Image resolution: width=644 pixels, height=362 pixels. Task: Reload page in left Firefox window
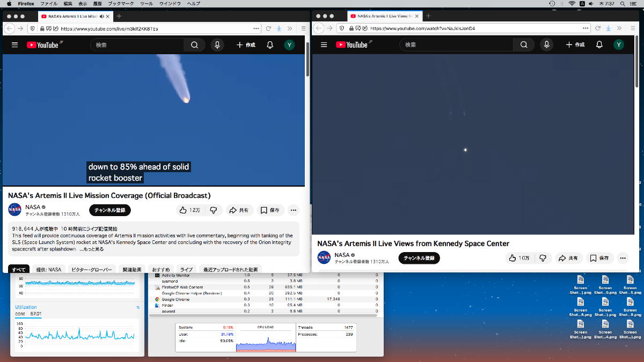(x=268, y=28)
